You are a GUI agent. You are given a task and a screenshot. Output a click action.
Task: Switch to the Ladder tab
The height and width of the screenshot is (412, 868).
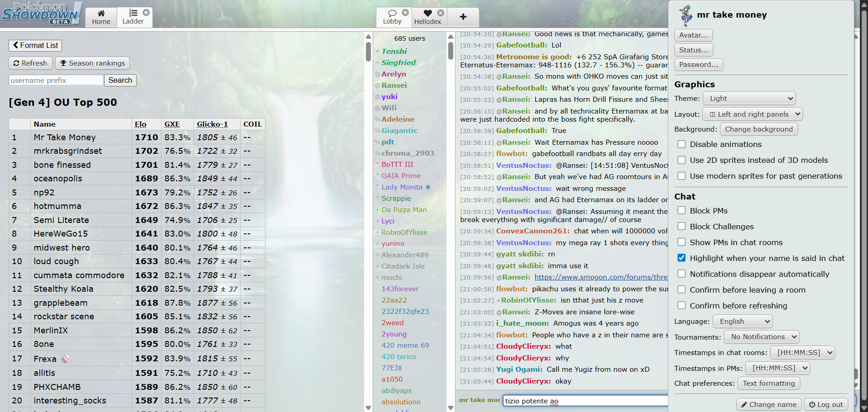(133, 17)
